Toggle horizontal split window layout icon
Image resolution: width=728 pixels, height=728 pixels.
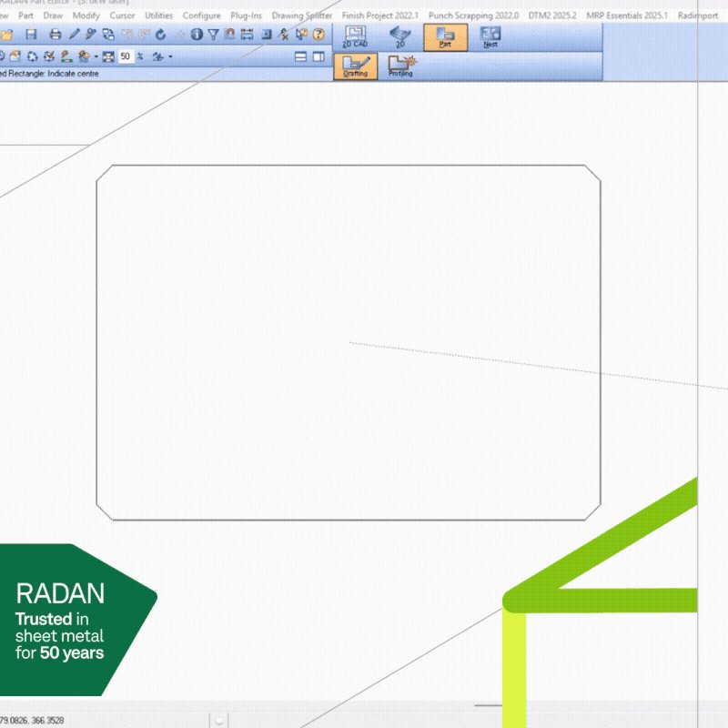tap(301, 56)
